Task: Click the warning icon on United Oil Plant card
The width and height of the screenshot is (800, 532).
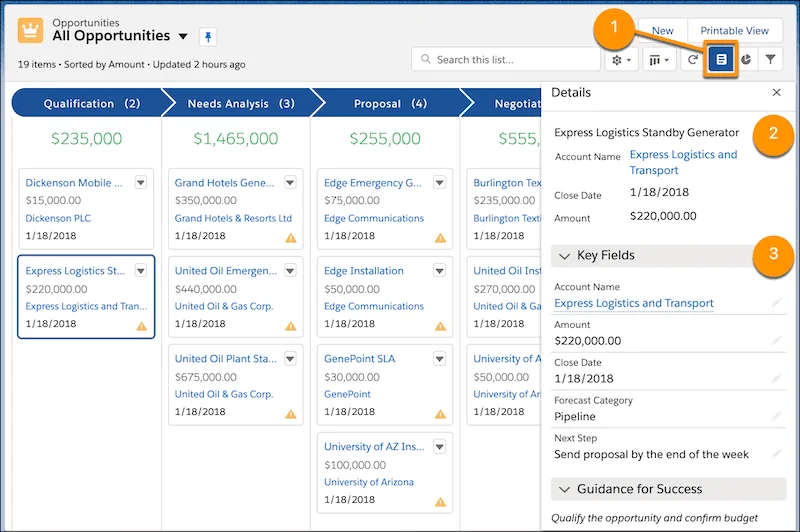Action: (x=291, y=414)
